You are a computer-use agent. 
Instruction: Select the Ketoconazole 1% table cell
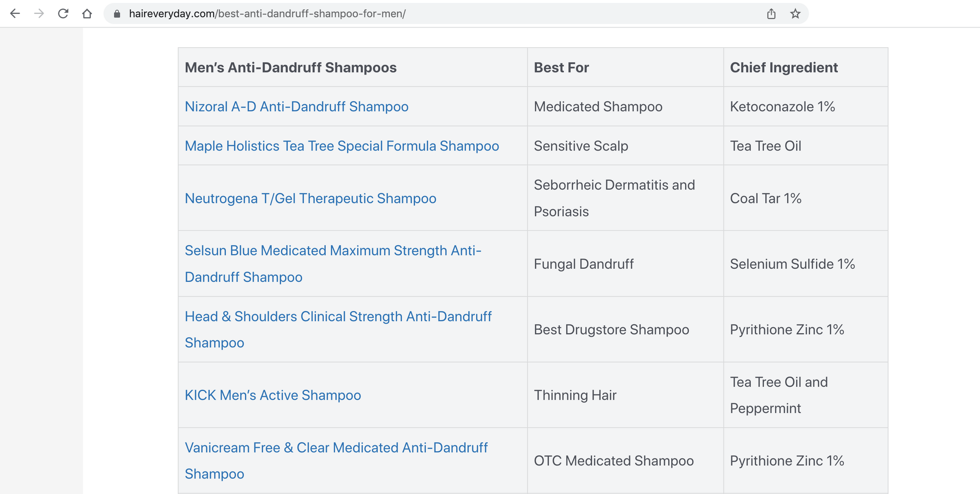(781, 106)
